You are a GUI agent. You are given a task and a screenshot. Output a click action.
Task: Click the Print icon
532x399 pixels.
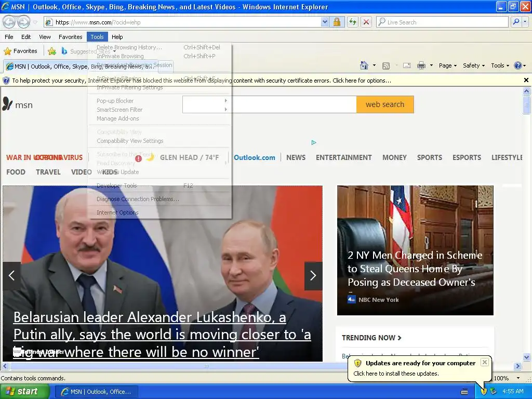coord(421,65)
